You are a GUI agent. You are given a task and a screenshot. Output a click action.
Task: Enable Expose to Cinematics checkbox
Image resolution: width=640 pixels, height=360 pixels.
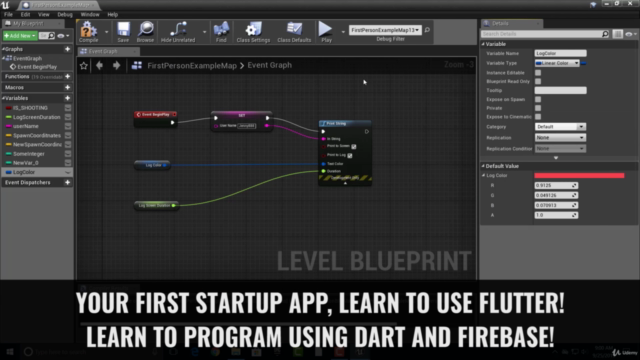coord(538,117)
